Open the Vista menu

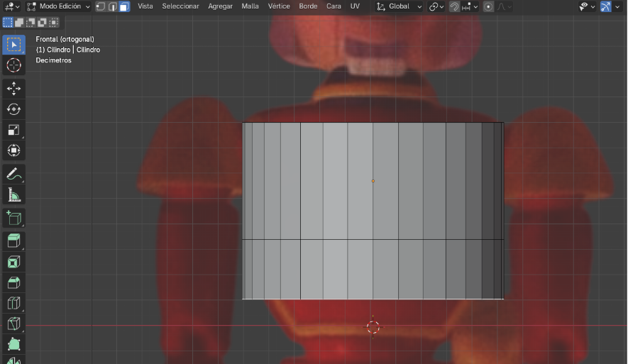click(145, 6)
